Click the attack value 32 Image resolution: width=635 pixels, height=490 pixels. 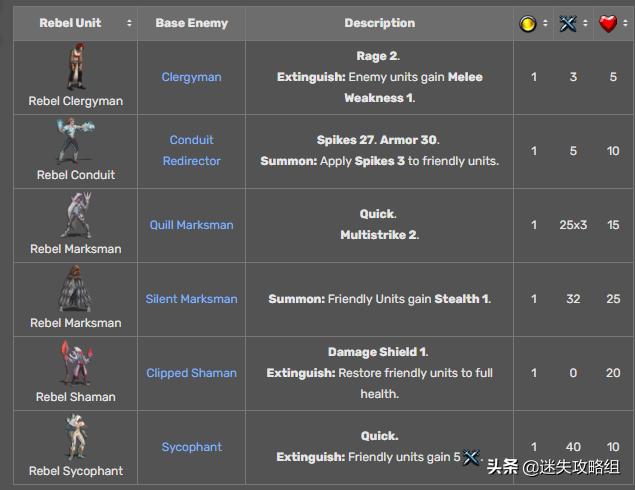tap(573, 299)
